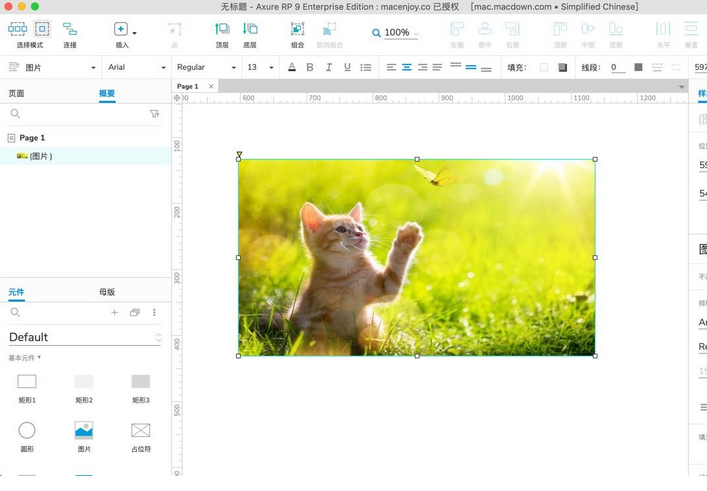Click the library search magnifier icon
The height and width of the screenshot is (491, 707).
[15, 312]
